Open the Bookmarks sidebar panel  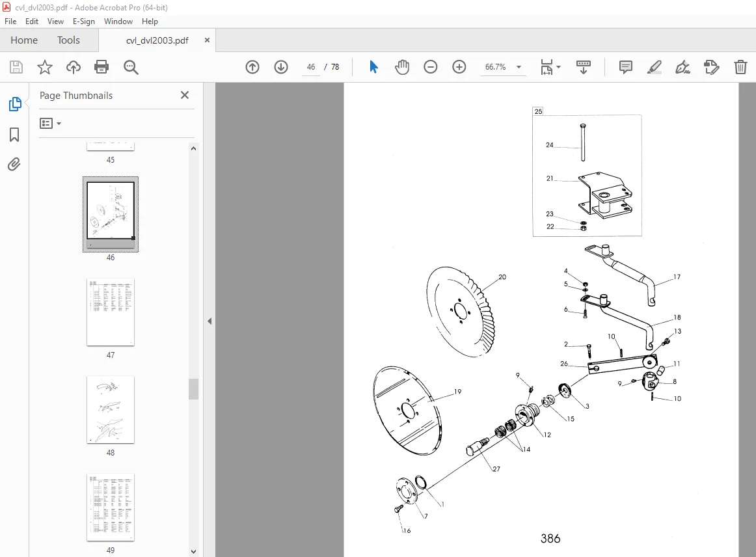pos(14,135)
